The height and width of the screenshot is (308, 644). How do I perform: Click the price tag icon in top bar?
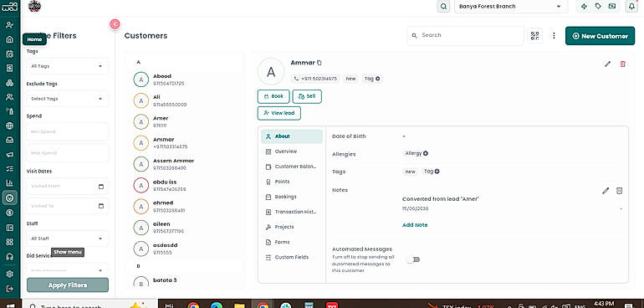[598, 6]
